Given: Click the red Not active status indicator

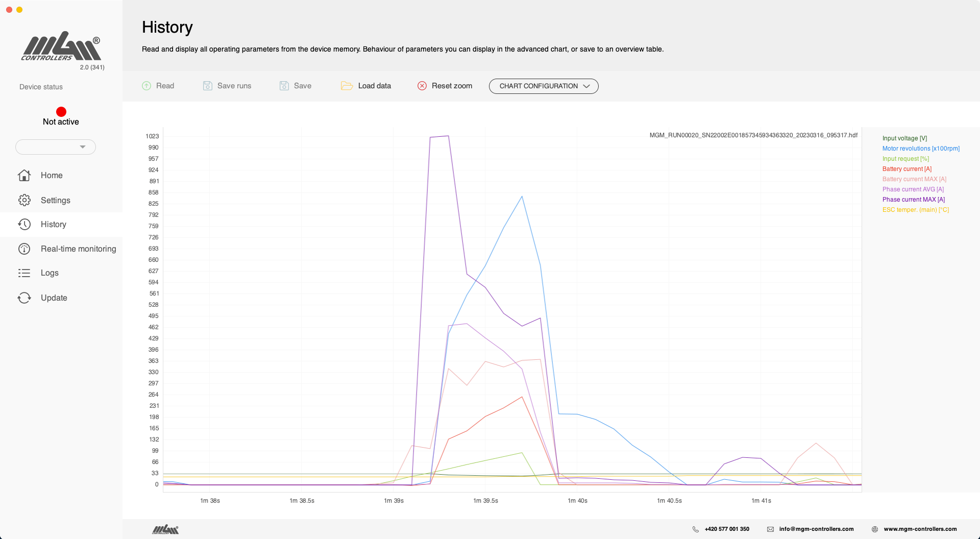Looking at the screenshot, I should click(61, 112).
